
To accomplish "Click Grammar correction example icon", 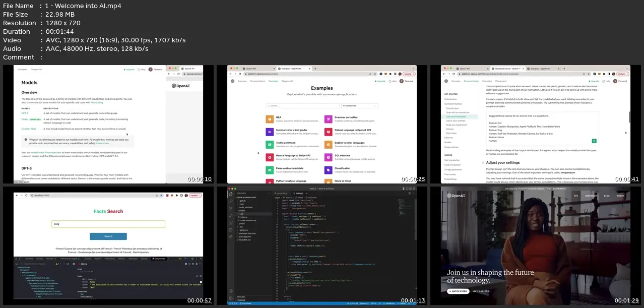I will (328, 119).
